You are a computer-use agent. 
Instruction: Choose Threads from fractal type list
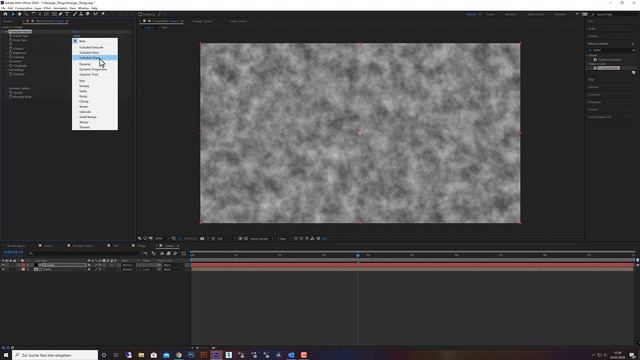pyautogui.click(x=84, y=127)
